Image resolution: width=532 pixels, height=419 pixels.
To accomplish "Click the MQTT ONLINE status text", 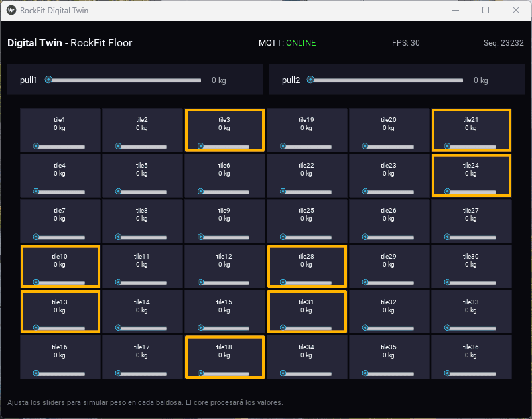I will (x=287, y=43).
